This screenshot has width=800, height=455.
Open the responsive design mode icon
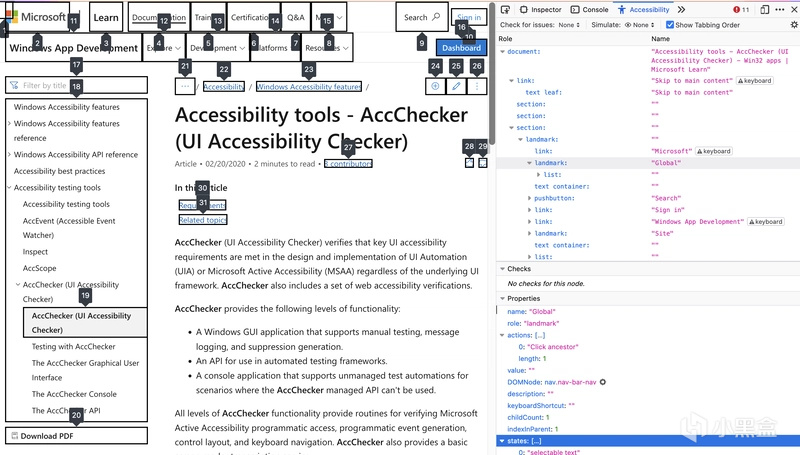[764, 10]
